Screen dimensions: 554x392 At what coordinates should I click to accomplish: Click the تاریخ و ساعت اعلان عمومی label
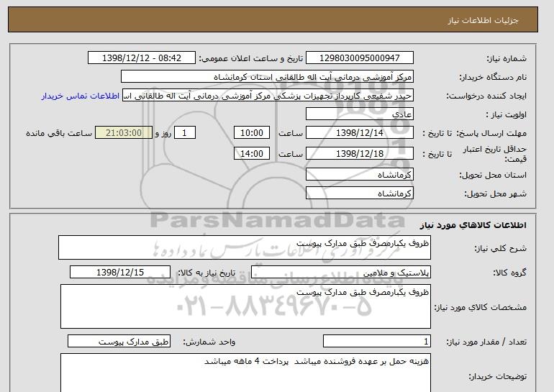point(251,58)
